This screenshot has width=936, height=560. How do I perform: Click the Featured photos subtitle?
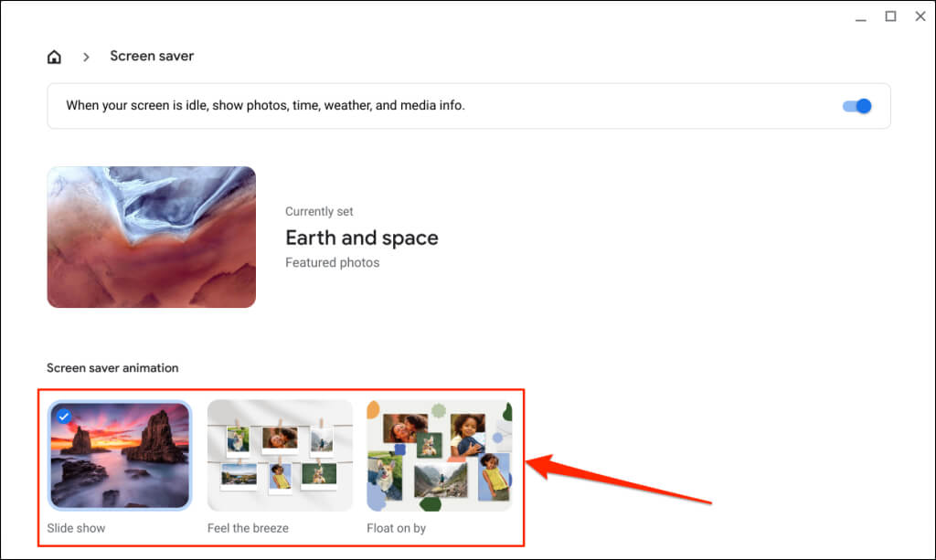(332, 262)
